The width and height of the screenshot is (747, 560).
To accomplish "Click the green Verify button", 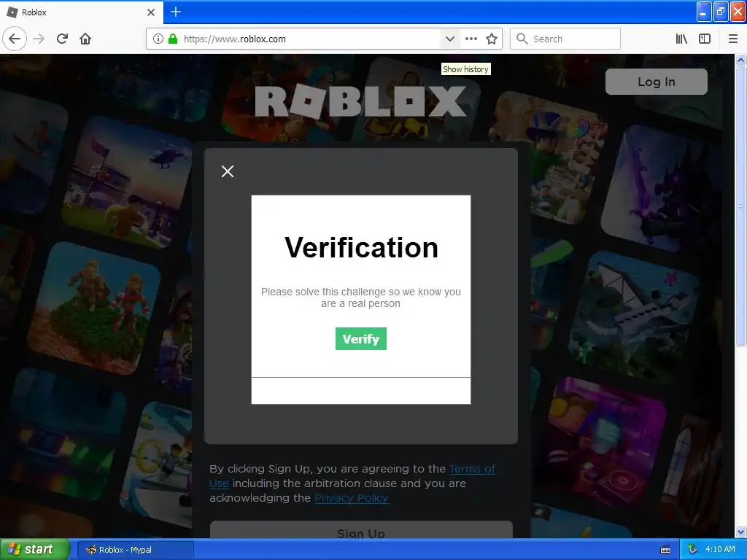I will (360, 339).
